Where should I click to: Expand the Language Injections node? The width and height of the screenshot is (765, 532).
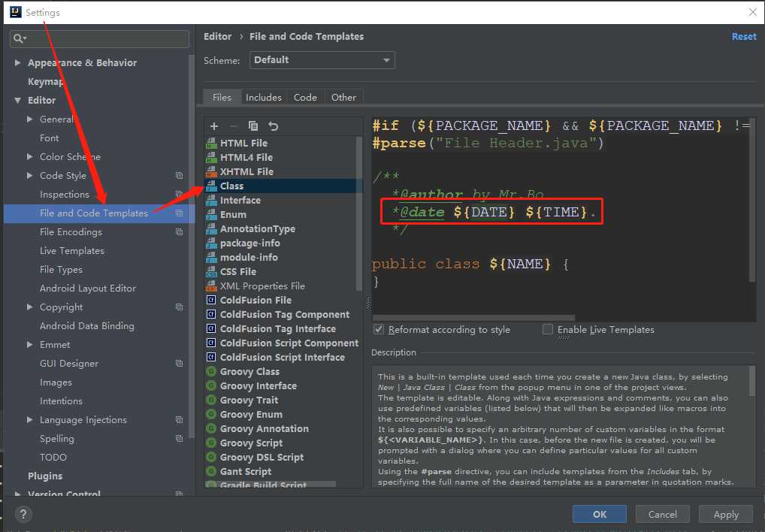pos(30,420)
